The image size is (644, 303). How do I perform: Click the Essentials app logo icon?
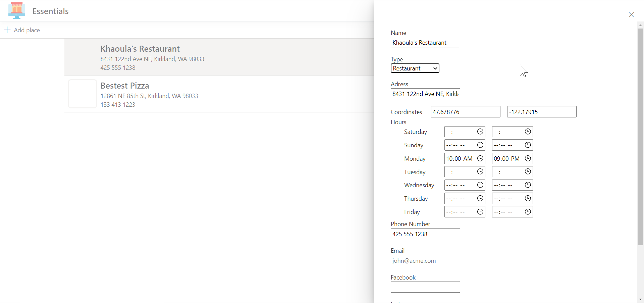click(17, 11)
